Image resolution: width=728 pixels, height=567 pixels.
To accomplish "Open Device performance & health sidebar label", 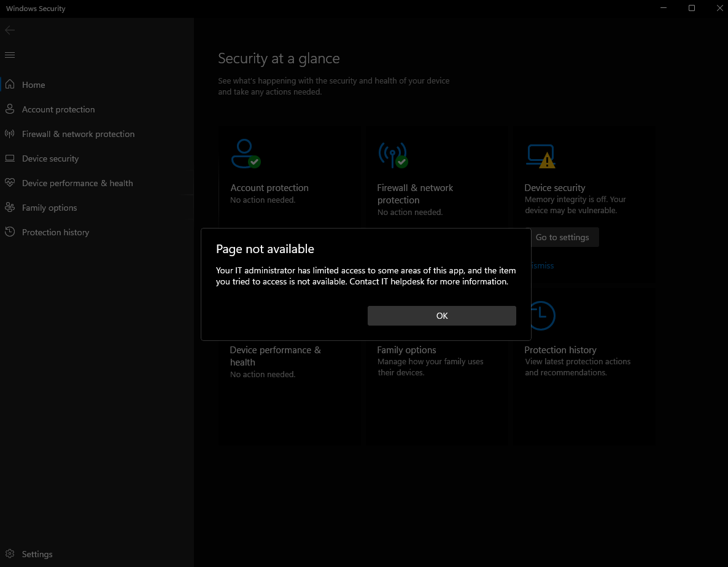I will pyautogui.click(x=77, y=183).
